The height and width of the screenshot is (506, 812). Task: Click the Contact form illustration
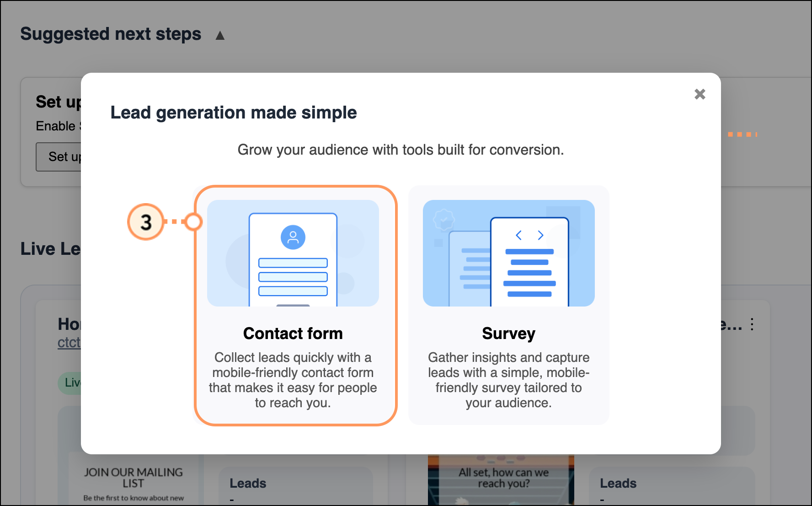(293, 253)
